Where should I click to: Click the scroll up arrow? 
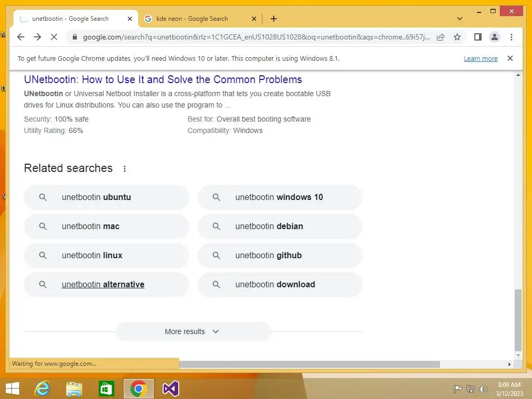(518, 75)
